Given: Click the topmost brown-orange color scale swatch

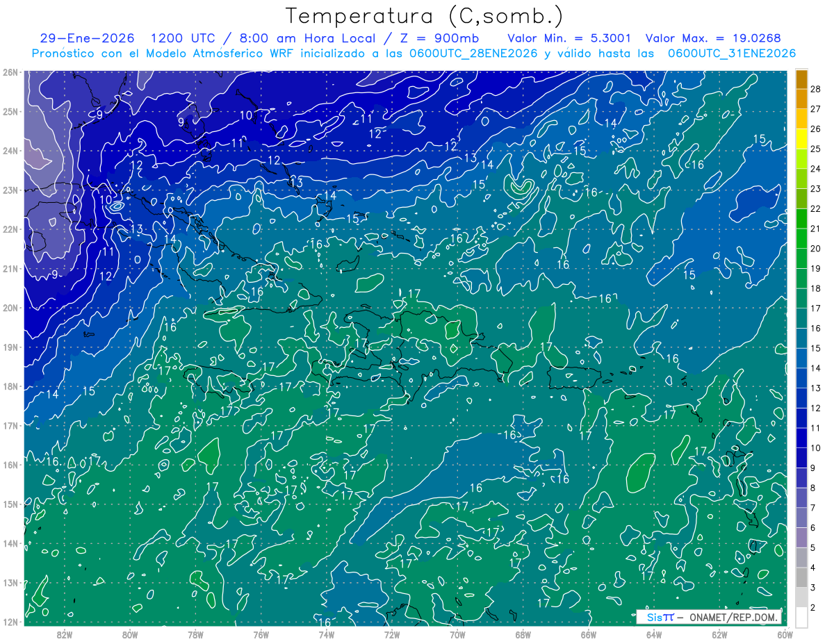Looking at the screenshot, I should pyautogui.click(x=801, y=79).
